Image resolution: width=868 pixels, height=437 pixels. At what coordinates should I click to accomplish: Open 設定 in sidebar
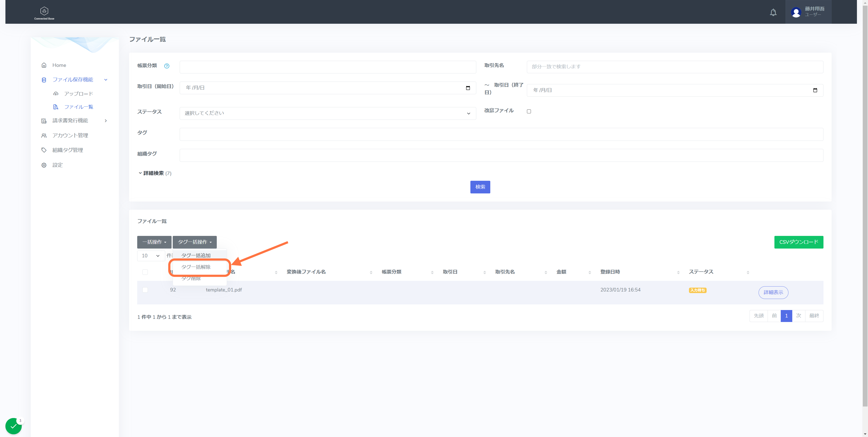[57, 165]
